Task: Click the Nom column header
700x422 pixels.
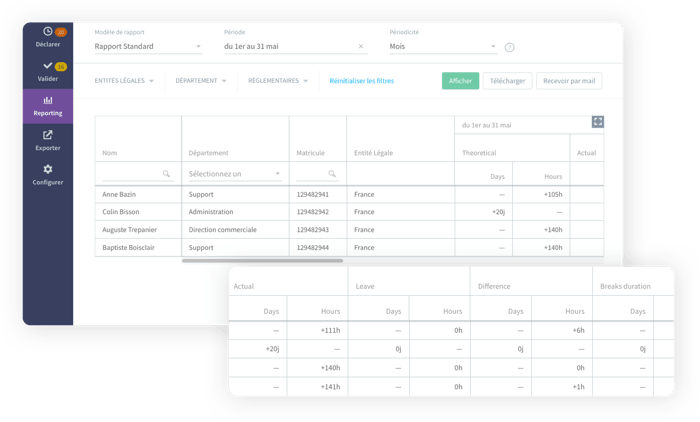Action: click(x=109, y=153)
